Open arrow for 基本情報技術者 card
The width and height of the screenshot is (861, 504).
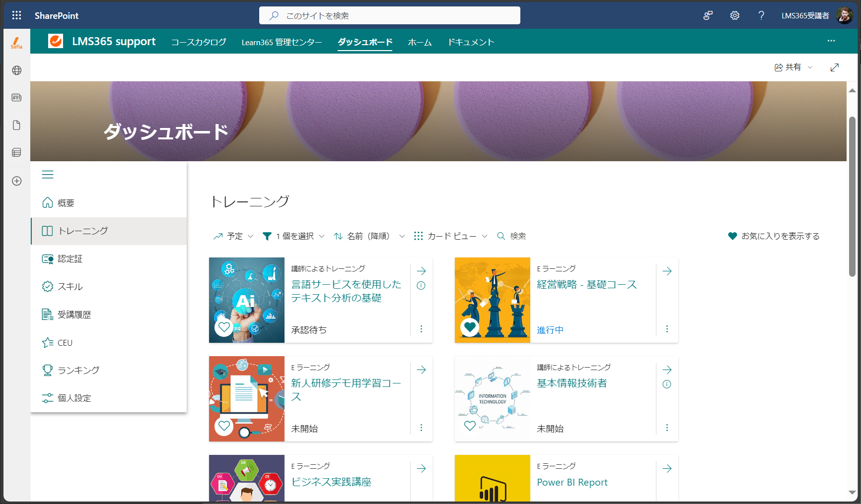(x=667, y=370)
